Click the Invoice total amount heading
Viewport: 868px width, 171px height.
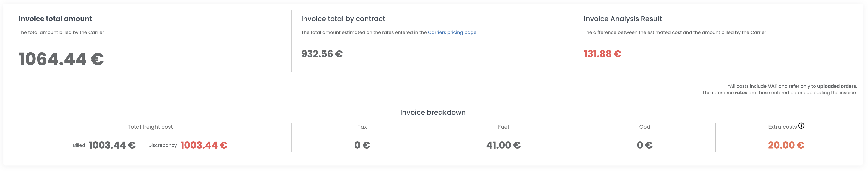point(55,19)
